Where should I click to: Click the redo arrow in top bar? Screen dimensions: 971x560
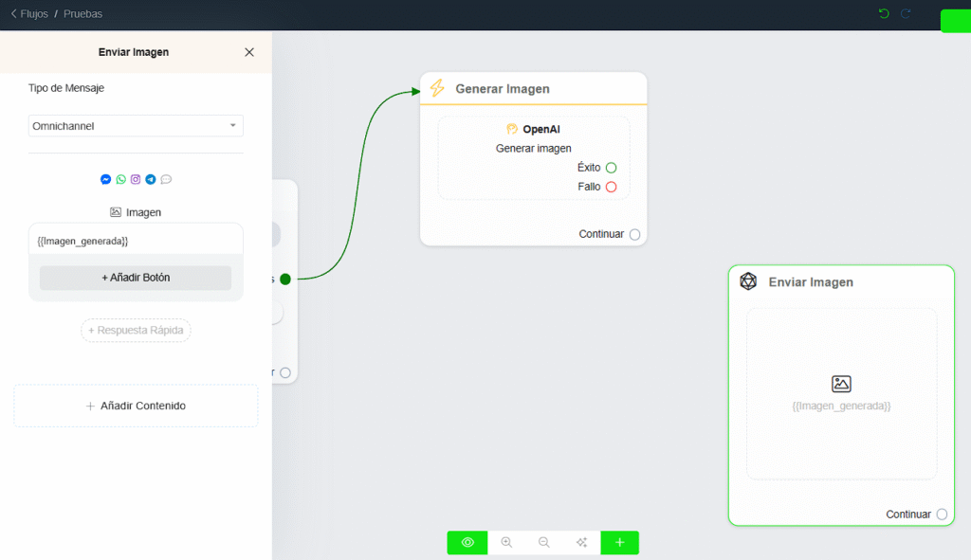tap(906, 13)
